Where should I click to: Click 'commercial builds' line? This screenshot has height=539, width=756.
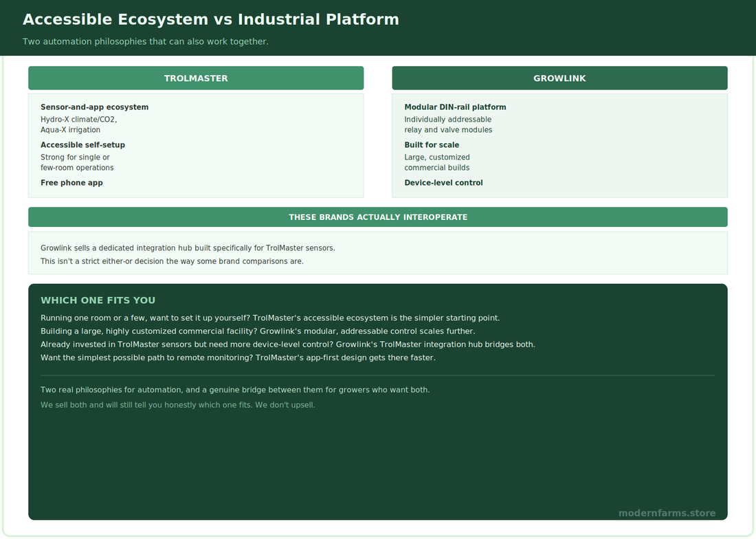click(437, 168)
